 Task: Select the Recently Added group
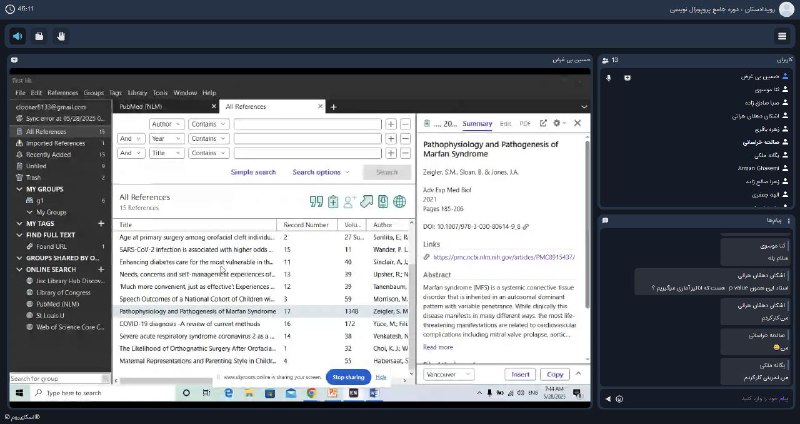coord(60,155)
